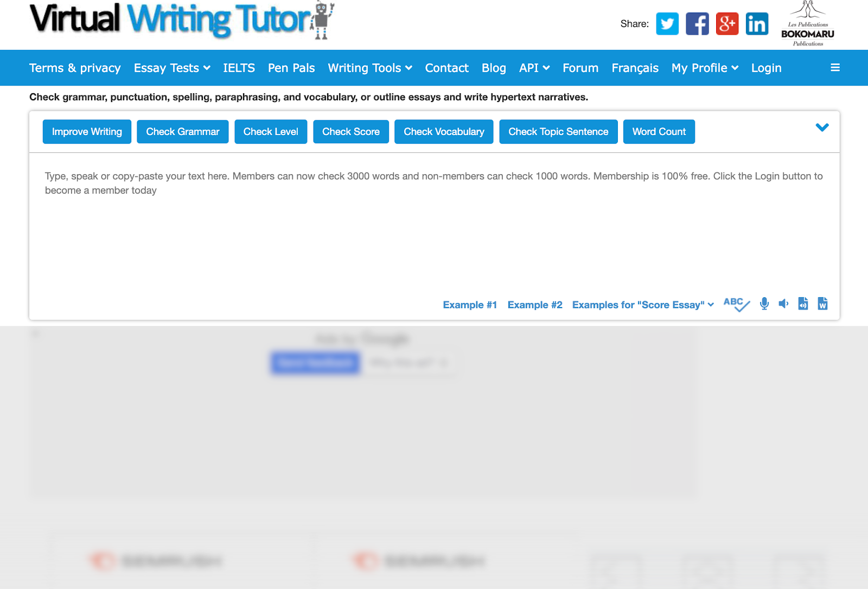Click the Improve Writing button
The height and width of the screenshot is (589, 868).
coord(87,132)
